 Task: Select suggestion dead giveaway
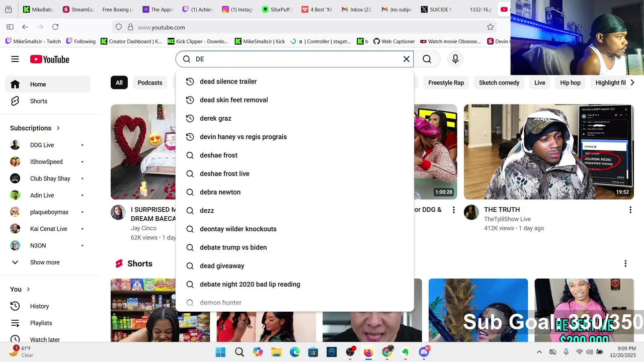295,266
